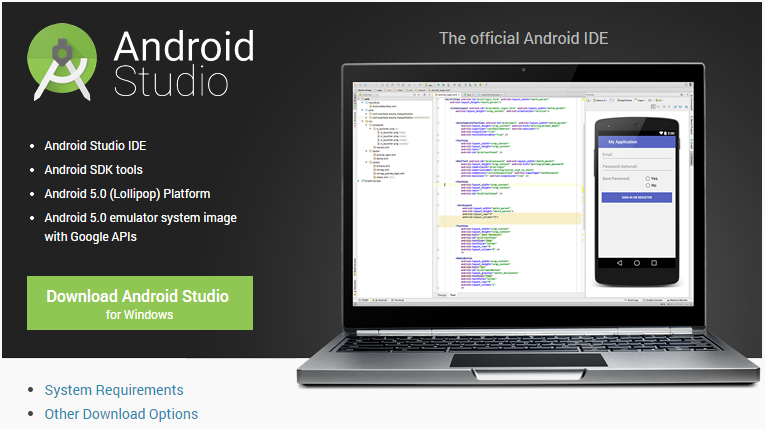This screenshot has width=765, height=429.
Task: Tap the Android back triangle navigation icon
Action: coord(620,263)
